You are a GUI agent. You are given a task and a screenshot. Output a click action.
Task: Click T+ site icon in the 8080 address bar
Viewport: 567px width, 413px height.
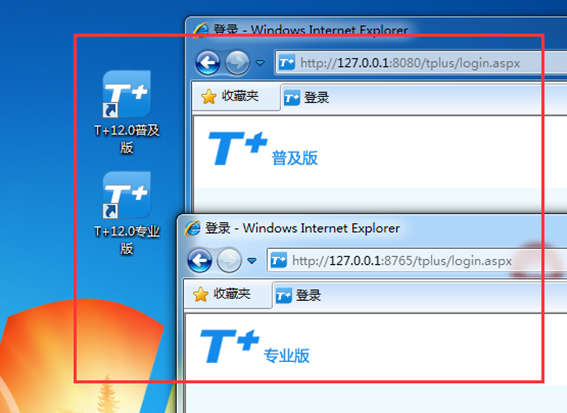click(287, 63)
